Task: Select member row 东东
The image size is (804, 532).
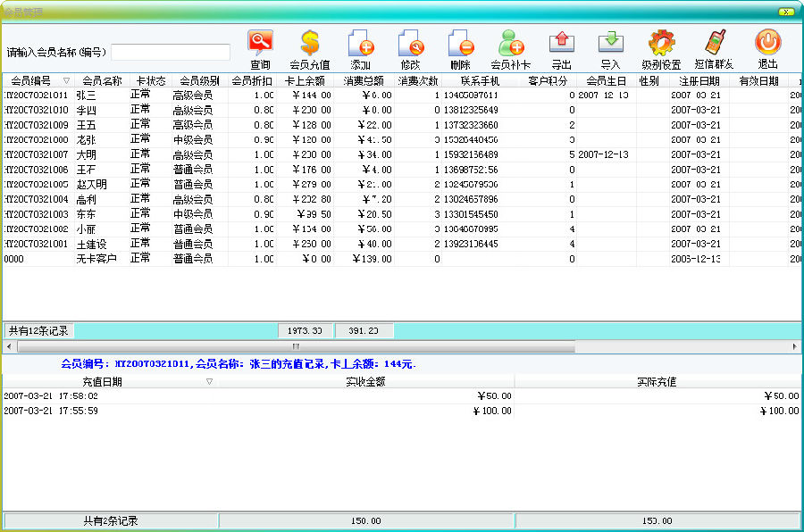Action: (x=401, y=213)
